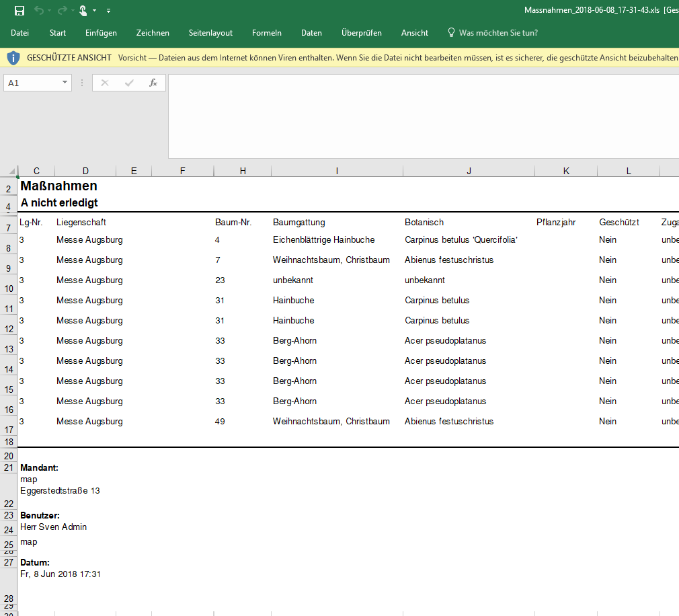The width and height of the screenshot is (679, 616).
Task: Click the Save icon in quick access toolbar
Action: click(x=19, y=11)
